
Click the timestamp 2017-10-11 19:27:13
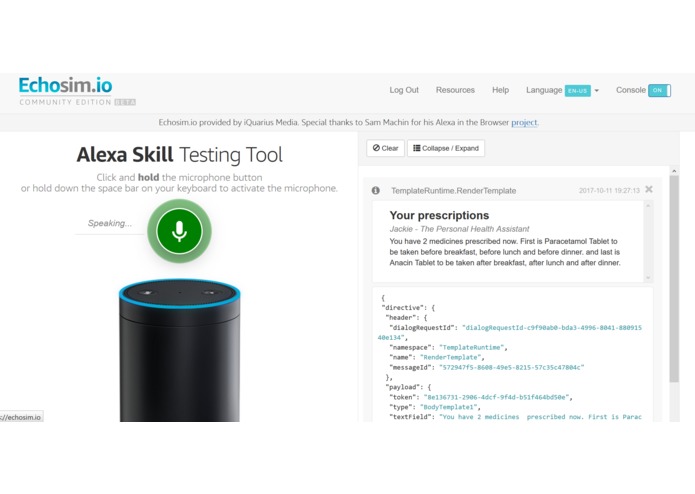[x=609, y=191]
